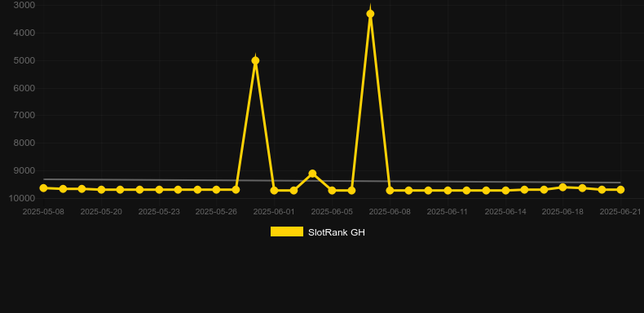Click the yellow SlotRank GH legend swatch

click(x=287, y=231)
